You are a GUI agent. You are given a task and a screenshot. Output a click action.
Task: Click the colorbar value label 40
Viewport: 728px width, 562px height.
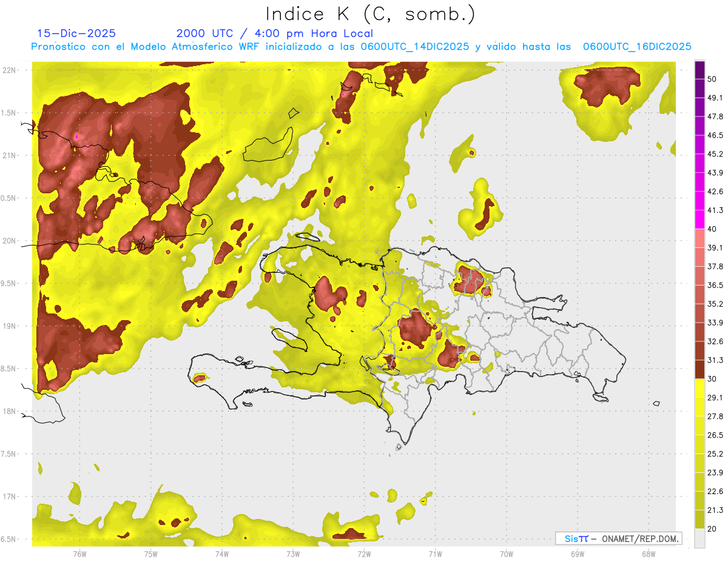pos(713,229)
